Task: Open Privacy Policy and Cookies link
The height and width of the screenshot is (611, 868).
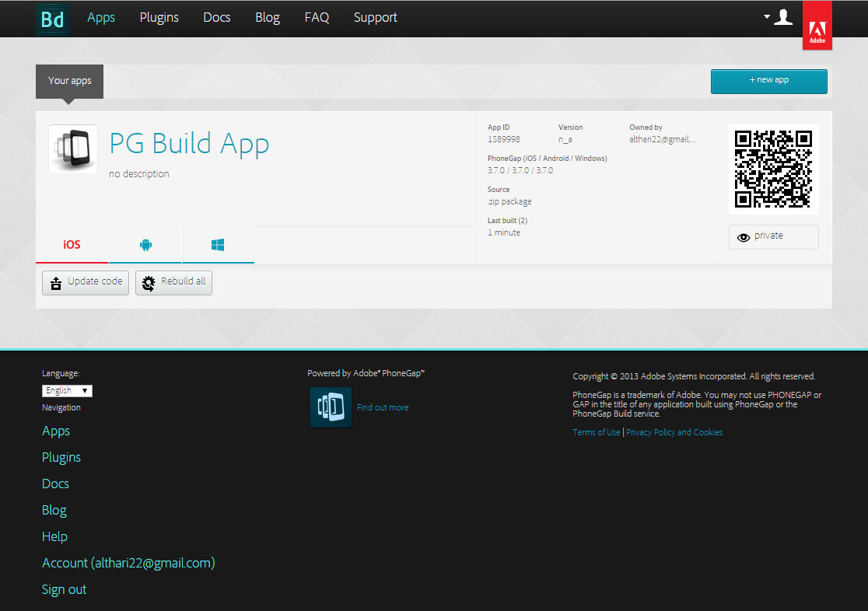Action: (674, 432)
